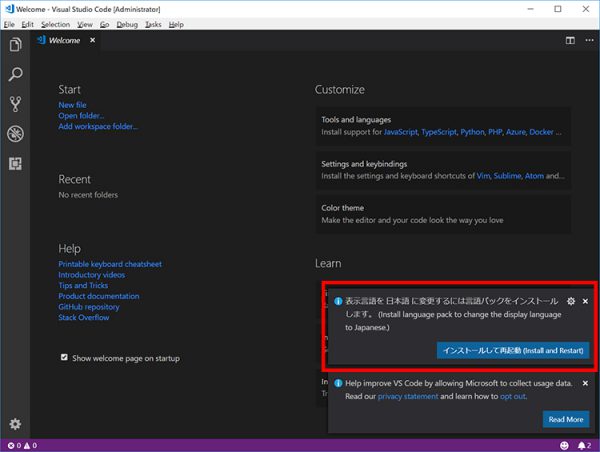This screenshot has width=600, height=452.
Task: Click Add workspace folder... link
Action: coord(98,126)
